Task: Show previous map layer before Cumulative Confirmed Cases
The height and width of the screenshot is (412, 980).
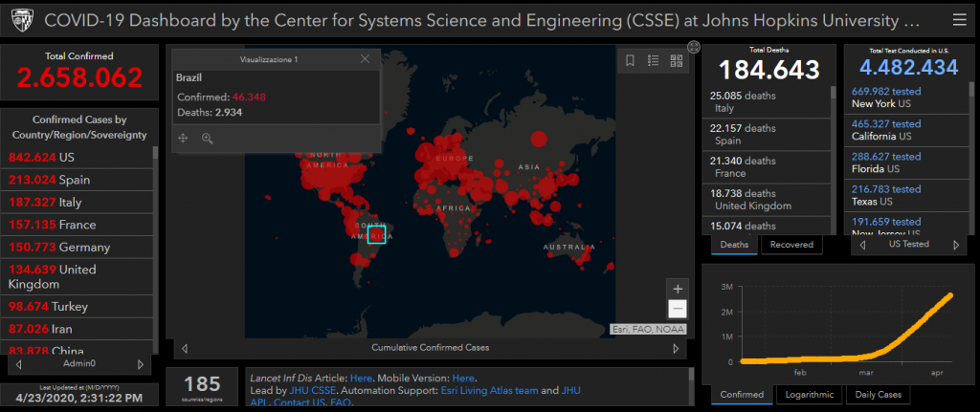Action: point(185,348)
